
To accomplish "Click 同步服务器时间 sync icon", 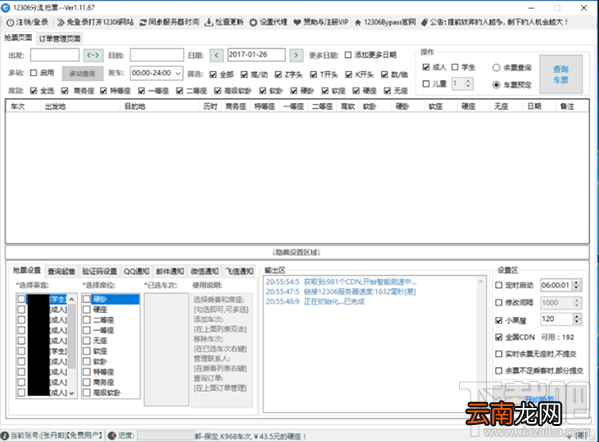I will (x=143, y=23).
